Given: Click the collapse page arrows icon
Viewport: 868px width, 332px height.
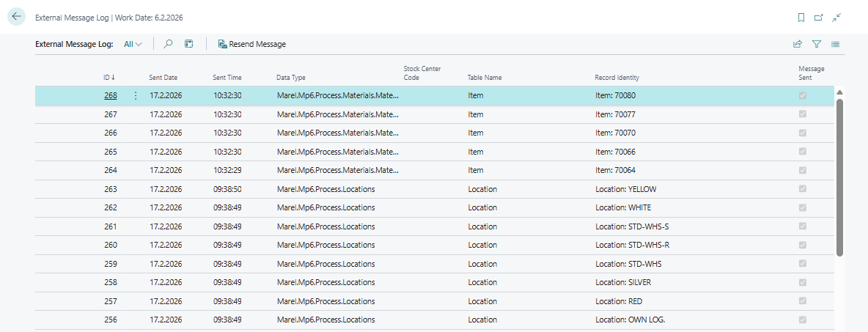Looking at the screenshot, I should click(x=836, y=18).
